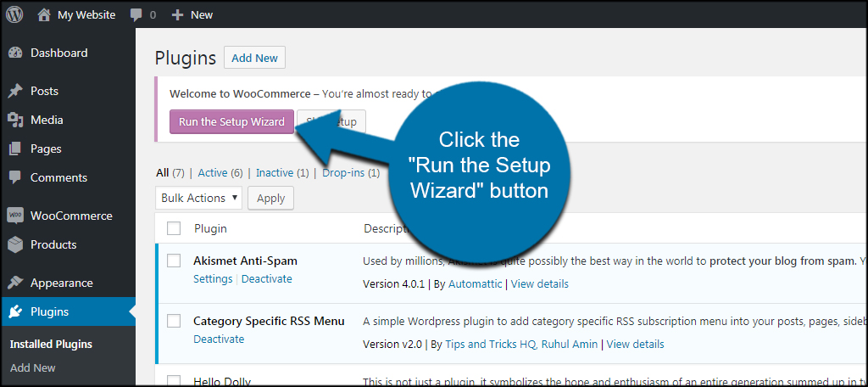The height and width of the screenshot is (387, 868).
Task: Deactivate Category Specific RSS Menu plugin
Action: point(219,339)
